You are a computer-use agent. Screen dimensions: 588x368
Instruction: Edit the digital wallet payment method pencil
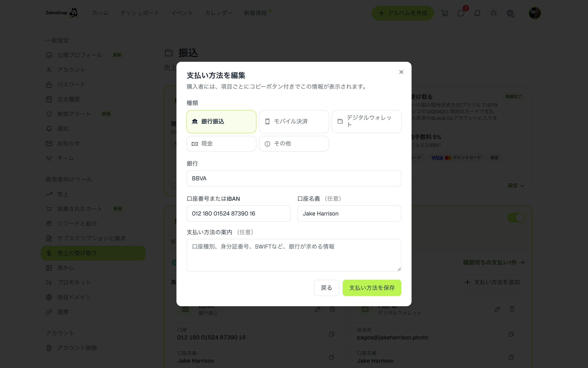[x=497, y=309]
